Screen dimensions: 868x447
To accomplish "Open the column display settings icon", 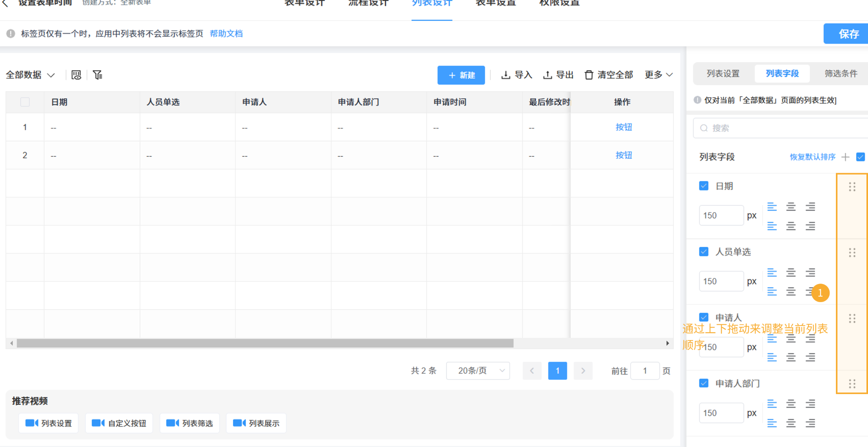I will pos(76,75).
